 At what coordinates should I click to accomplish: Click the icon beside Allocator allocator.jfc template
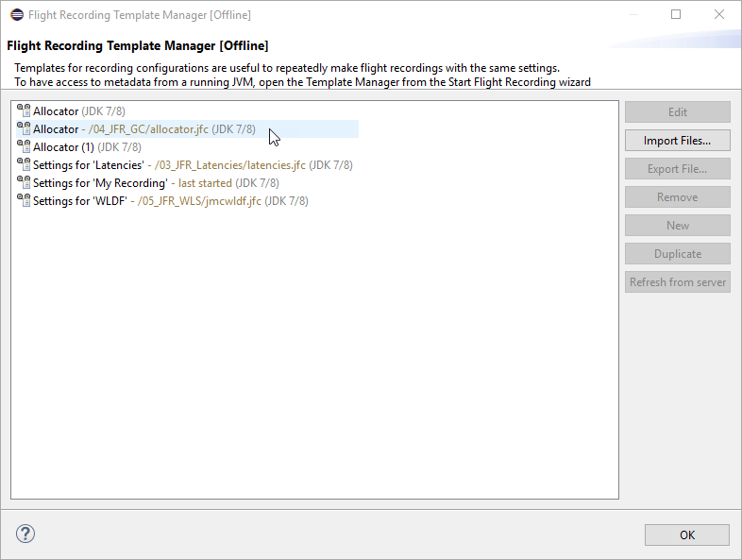(x=24, y=129)
